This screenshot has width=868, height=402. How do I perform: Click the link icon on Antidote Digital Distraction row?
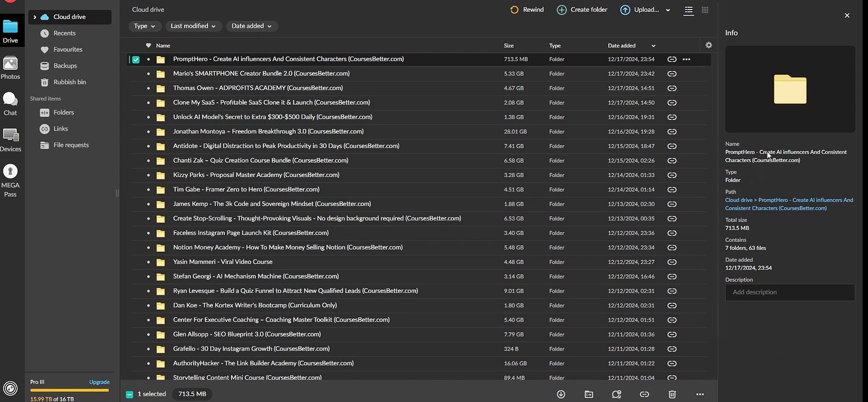click(672, 146)
